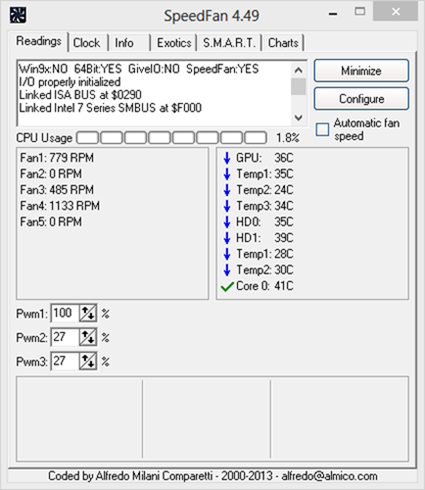The image size is (425, 490).
Task: Click the alfredo@almico.com status bar text
Action: pos(329,476)
